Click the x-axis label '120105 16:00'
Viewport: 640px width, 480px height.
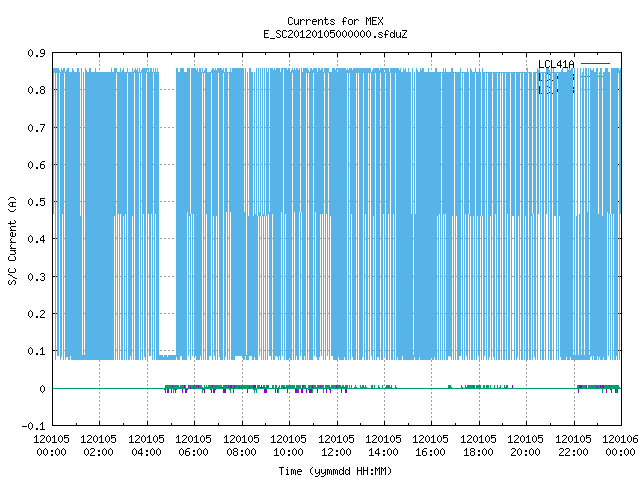tap(431, 446)
